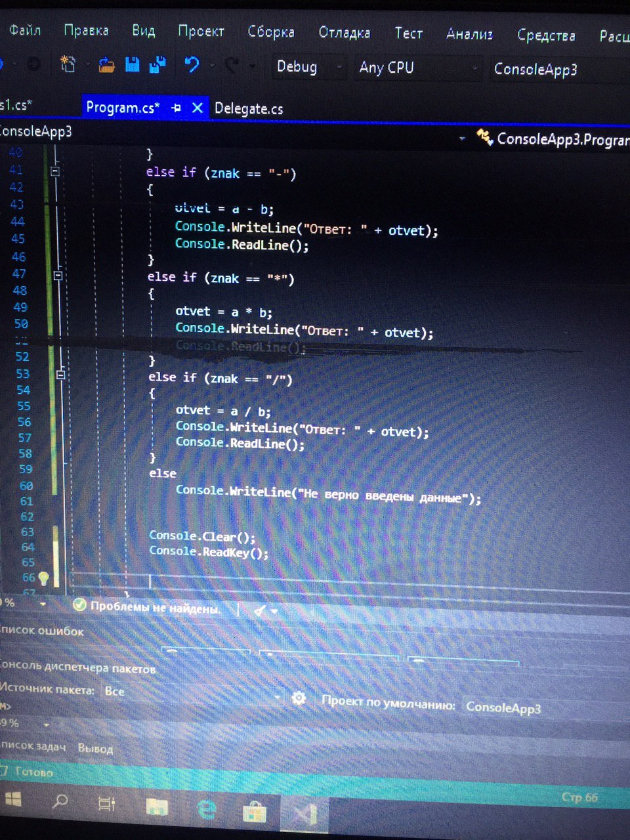Switch to Visual Studio taskbar icon
This screenshot has height=840, width=630.
point(304,814)
